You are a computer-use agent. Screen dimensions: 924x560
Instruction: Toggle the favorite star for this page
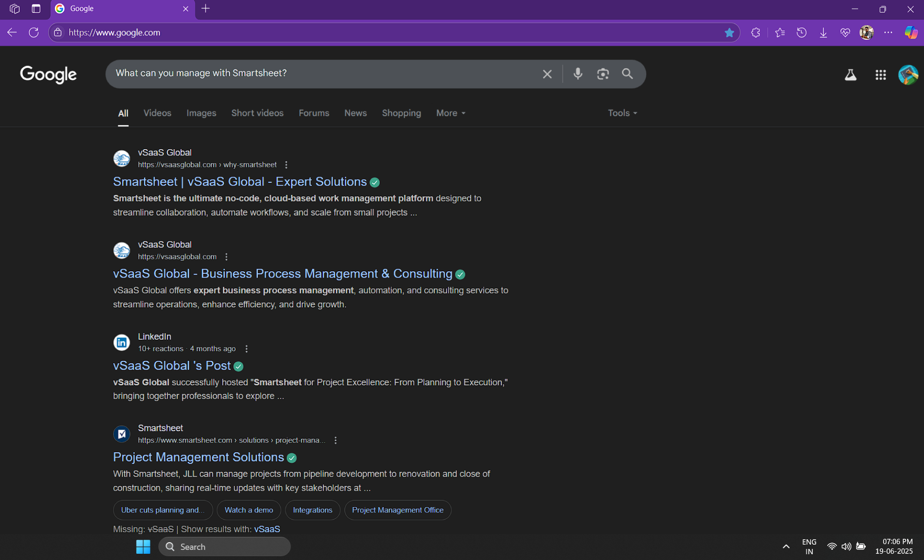730,33
